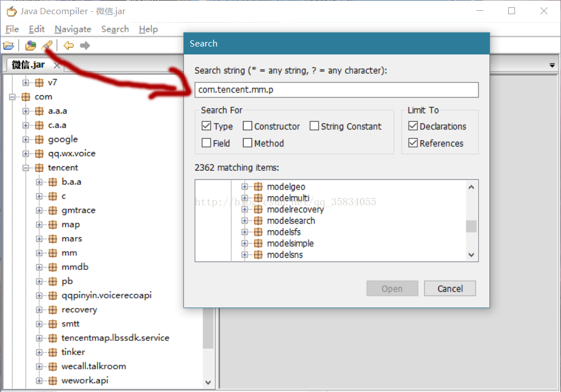Open the Edit menu
The height and width of the screenshot is (392, 561).
coord(36,29)
